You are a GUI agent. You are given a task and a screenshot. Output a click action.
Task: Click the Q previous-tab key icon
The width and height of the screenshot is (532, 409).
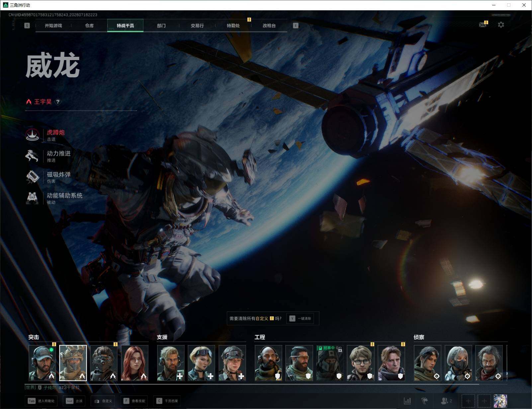pos(27,26)
